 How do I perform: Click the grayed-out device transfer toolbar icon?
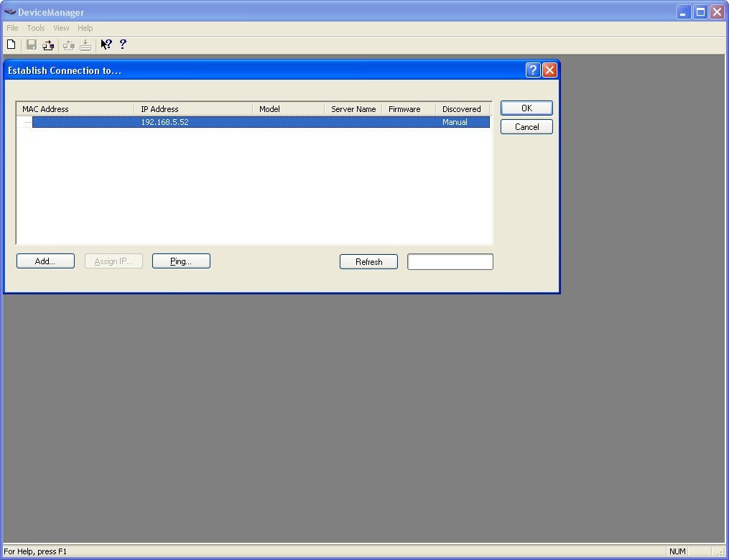point(69,45)
